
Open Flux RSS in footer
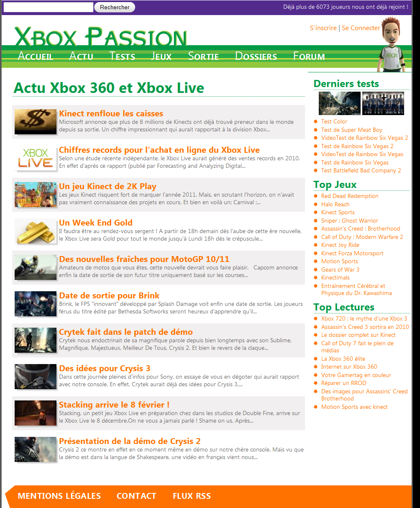(x=192, y=496)
